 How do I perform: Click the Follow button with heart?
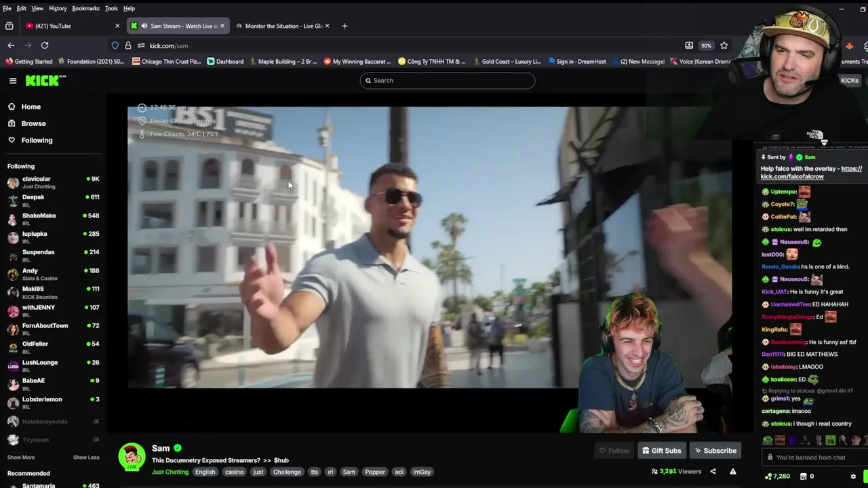pos(614,451)
